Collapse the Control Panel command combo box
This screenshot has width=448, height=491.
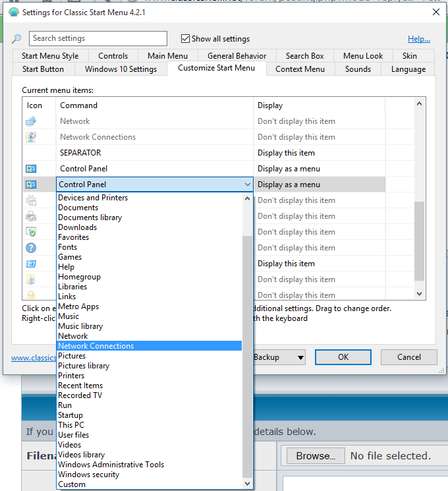pyautogui.click(x=247, y=184)
